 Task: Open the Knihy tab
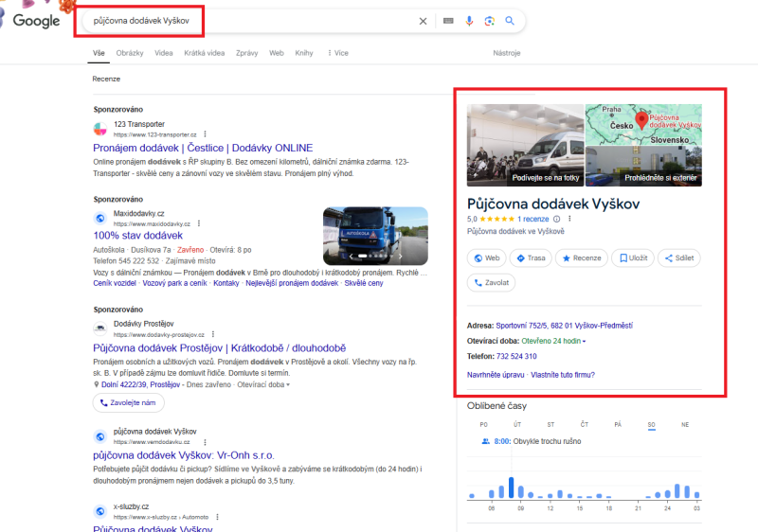click(304, 53)
